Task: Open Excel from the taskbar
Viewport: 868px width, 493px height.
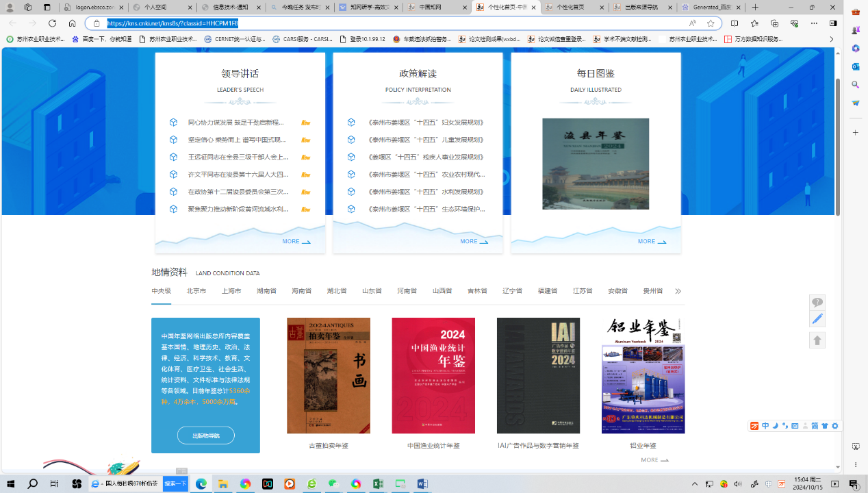Action: [378, 484]
